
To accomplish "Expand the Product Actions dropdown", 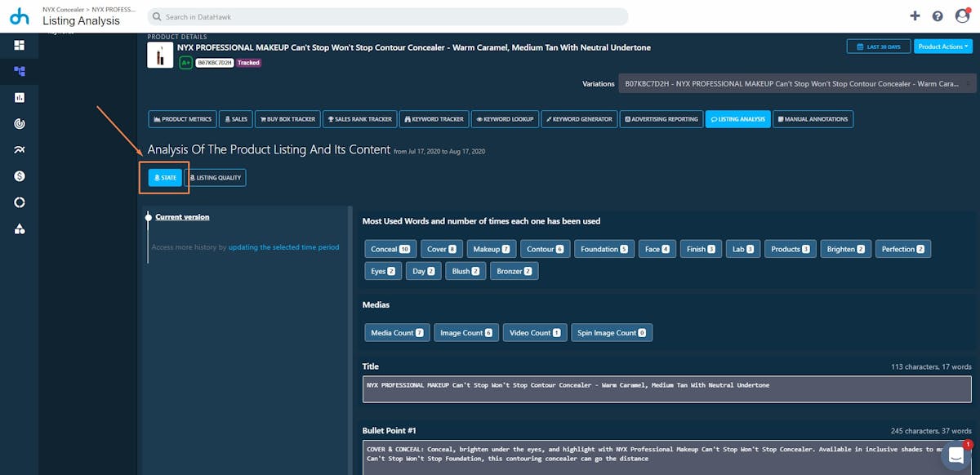I will [943, 47].
